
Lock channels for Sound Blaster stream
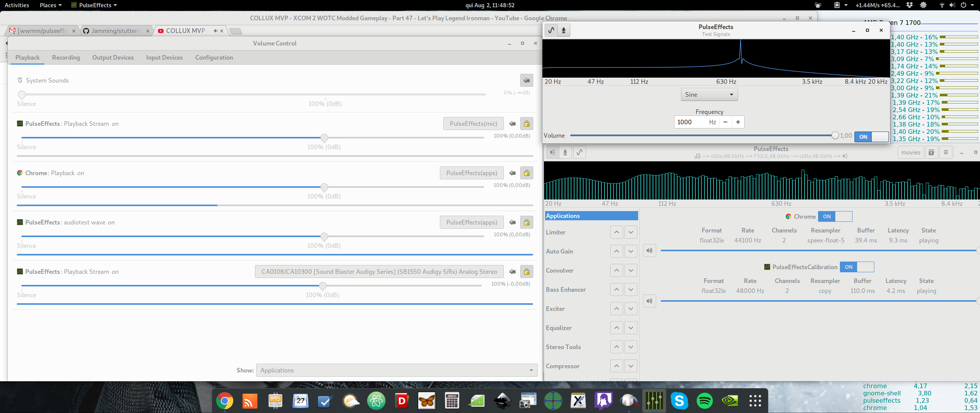tap(527, 272)
